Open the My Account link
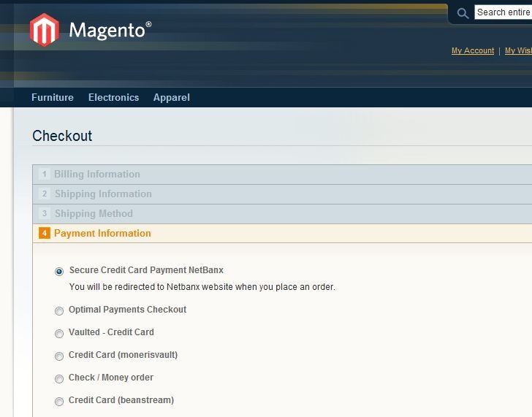The image size is (532, 417). click(x=473, y=50)
